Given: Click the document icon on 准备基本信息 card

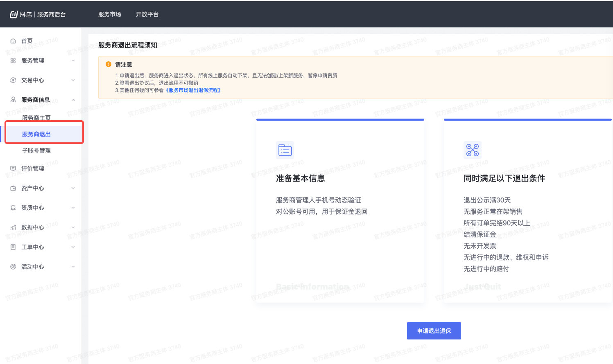Looking at the screenshot, I should coord(285,150).
